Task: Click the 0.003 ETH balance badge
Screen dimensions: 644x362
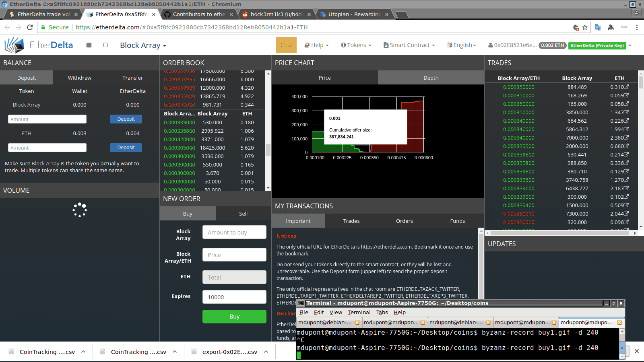Action: pyautogui.click(x=553, y=45)
